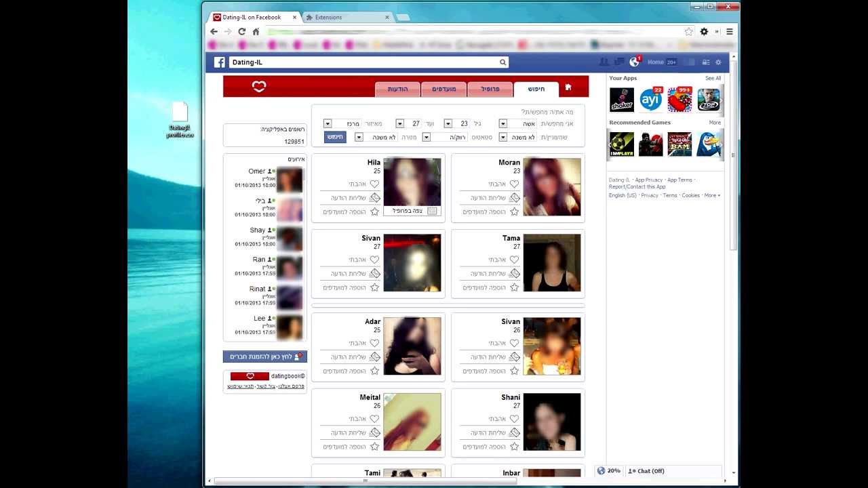Like Tama with the heart icon

coord(514,260)
